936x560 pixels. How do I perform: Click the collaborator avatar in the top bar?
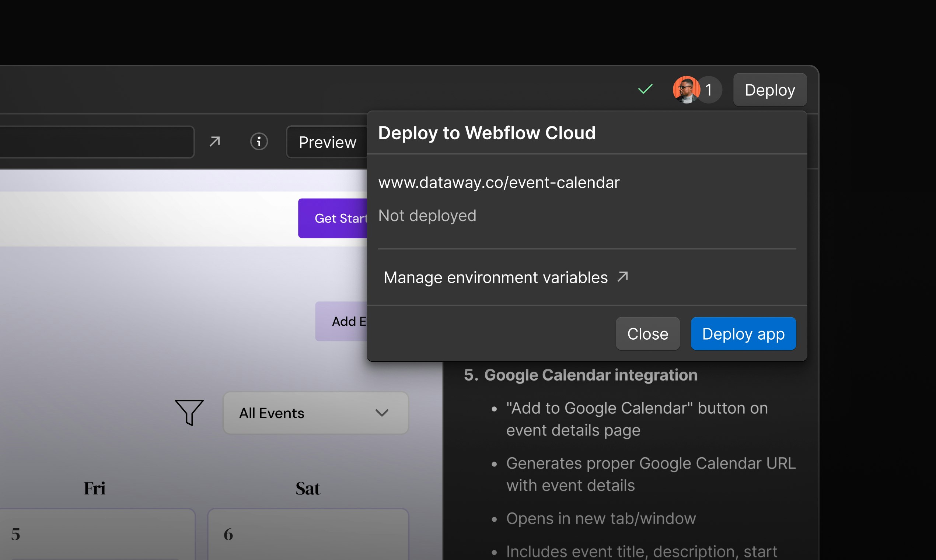[686, 90]
